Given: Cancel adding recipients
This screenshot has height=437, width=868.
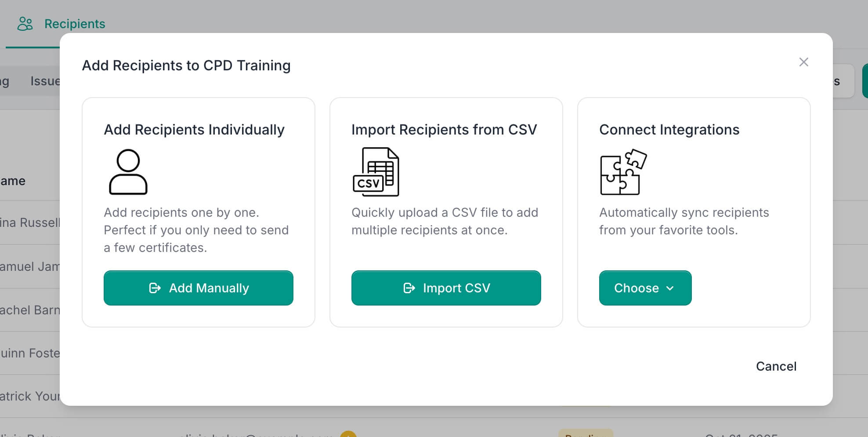Looking at the screenshot, I should pyautogui.click(x=776, y=366).
